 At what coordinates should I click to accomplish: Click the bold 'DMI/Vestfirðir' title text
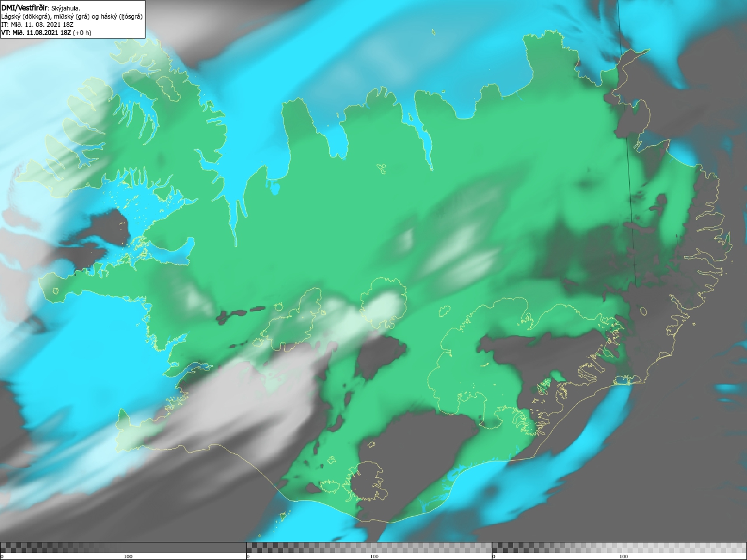point(25,8)
